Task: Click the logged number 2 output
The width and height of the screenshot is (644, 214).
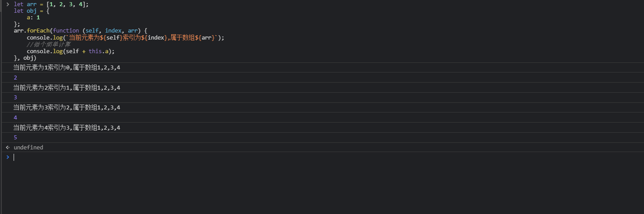Action: (x=15, y=78)
